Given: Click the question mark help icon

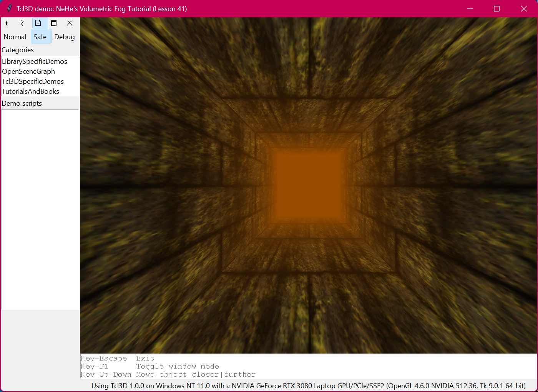Looking at the screenshot, I should click(x=22, y=23).
